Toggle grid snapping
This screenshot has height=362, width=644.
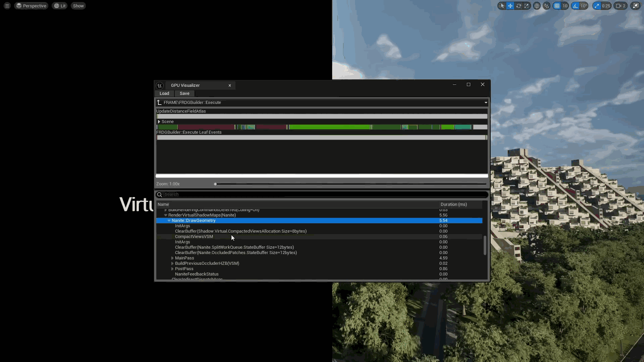(557, 6)
